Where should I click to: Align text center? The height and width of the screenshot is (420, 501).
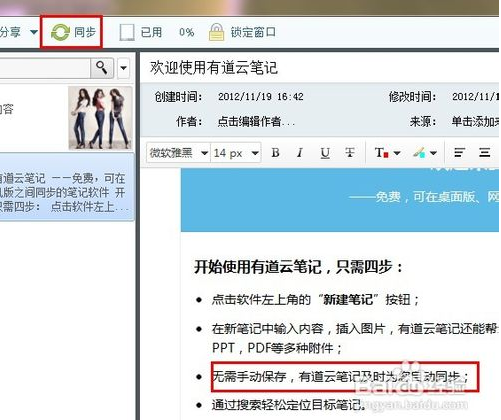pos(484,153)
